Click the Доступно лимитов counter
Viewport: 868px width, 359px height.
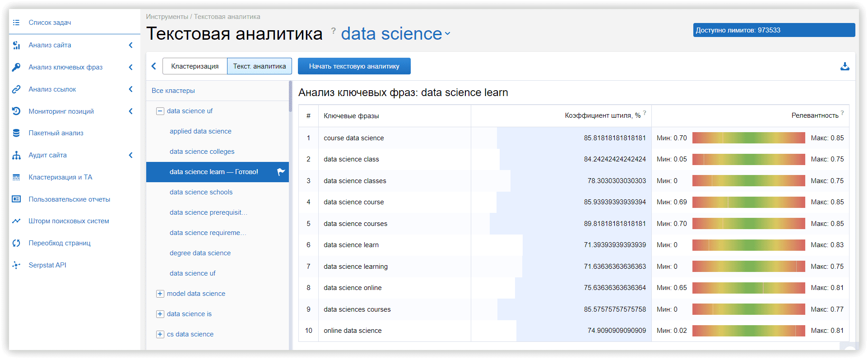[774, 30]
